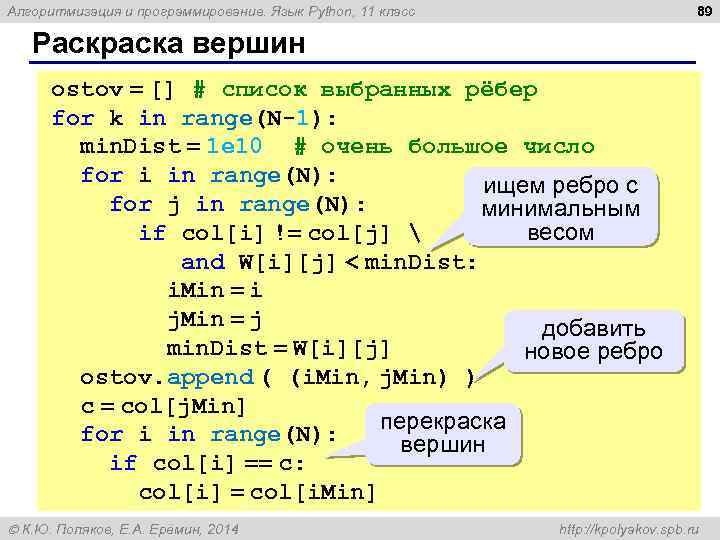Click the line 'minDist = W[i][j]'
Viewport: 720px width, 540px height.
(277, 349)
